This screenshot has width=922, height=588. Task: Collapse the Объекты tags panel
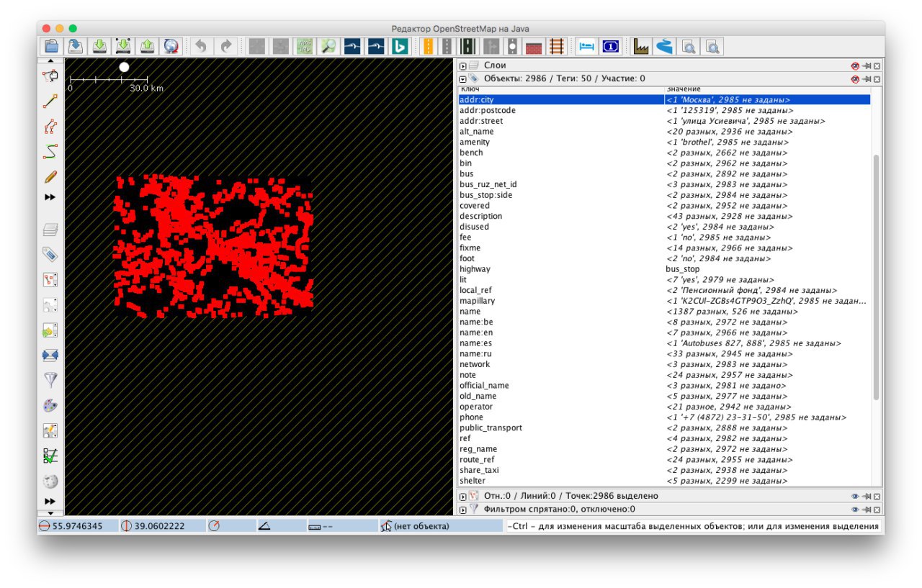coord(463,78)
